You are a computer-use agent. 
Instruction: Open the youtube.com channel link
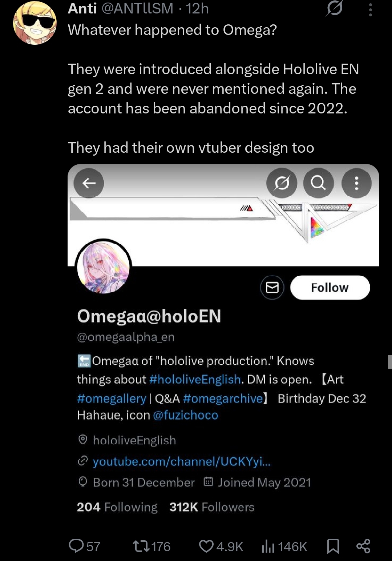181,461
